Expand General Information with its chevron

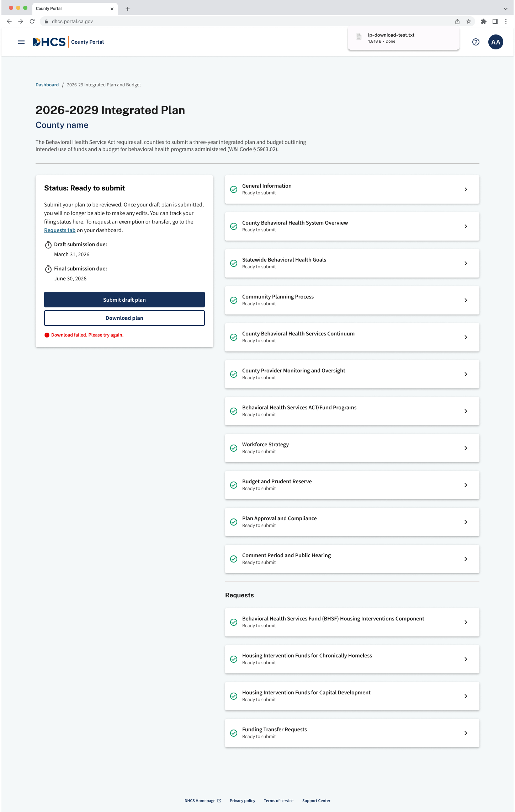(x=466, y=189)
